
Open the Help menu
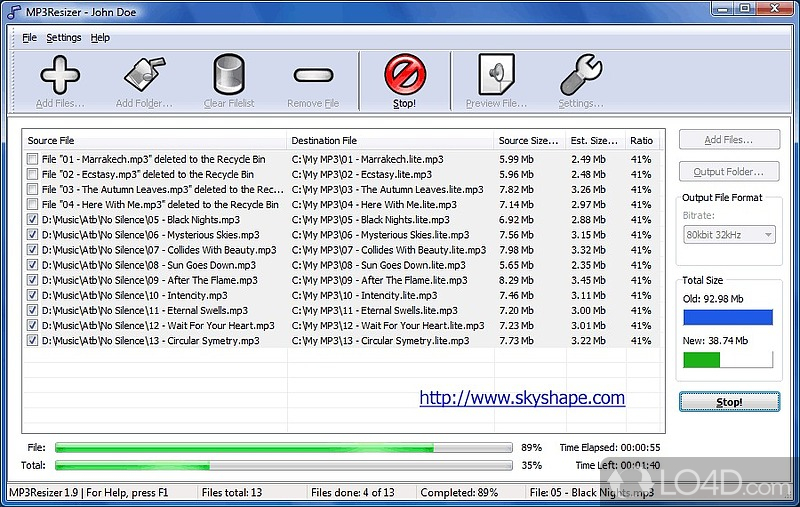tap(100, 38)
